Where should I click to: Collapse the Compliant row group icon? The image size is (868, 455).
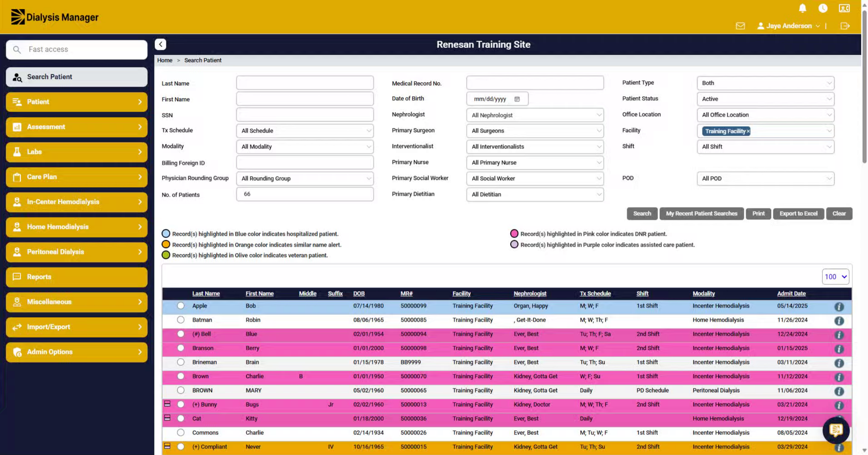point(167,446)
